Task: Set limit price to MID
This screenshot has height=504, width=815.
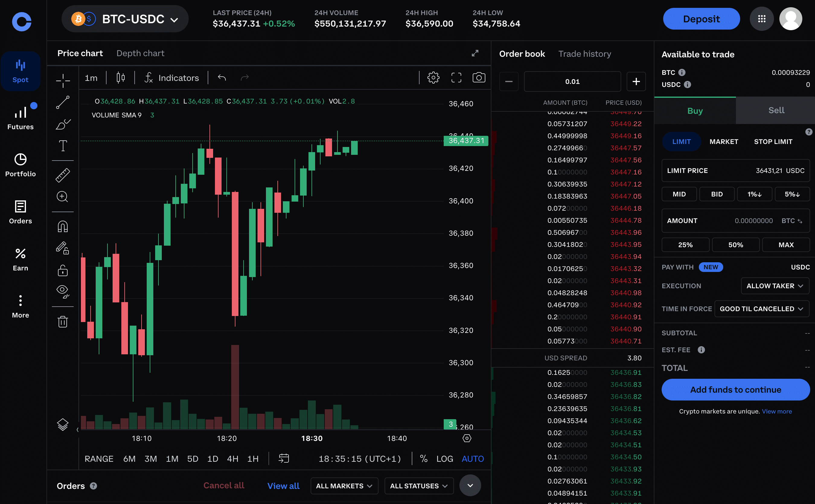Action: pos(679,194)
